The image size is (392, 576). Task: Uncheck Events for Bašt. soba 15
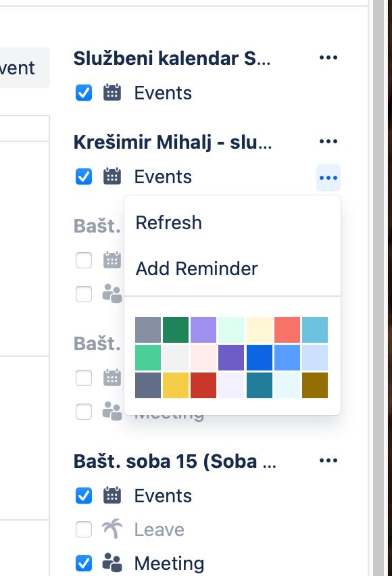83,496
